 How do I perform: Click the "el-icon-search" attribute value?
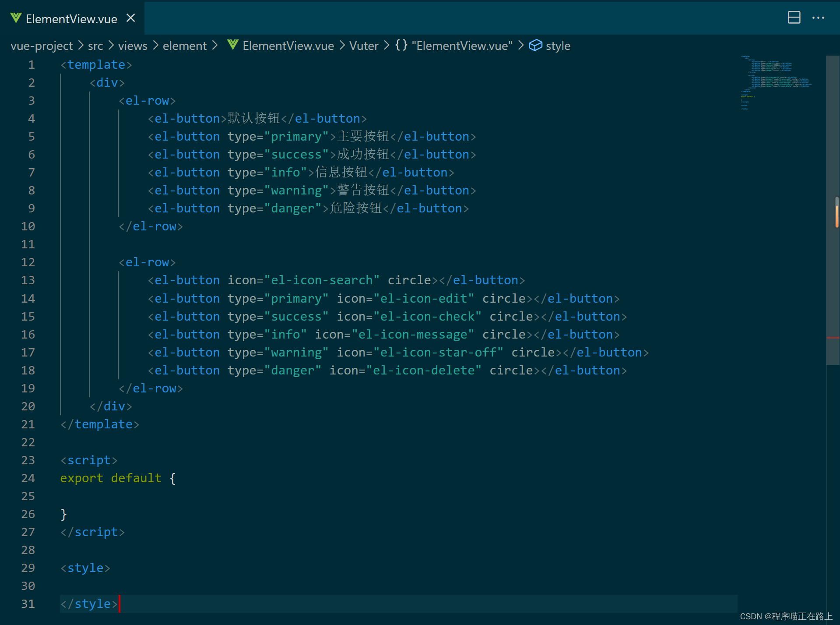[x=322, y=280]
